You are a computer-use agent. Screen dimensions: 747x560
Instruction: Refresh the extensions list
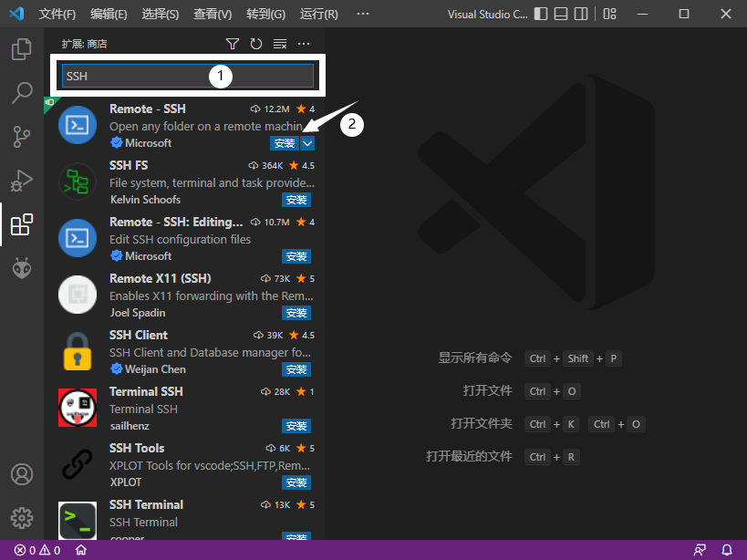tap(256, 44)
